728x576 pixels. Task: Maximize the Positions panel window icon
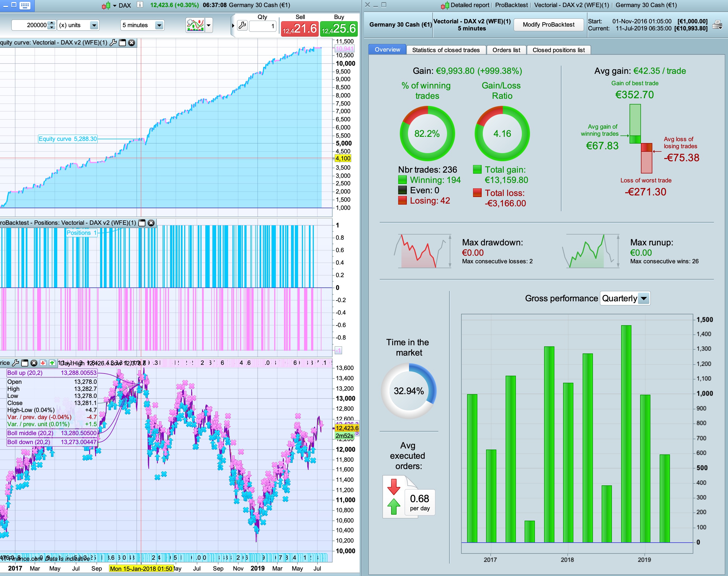point(142,223)
